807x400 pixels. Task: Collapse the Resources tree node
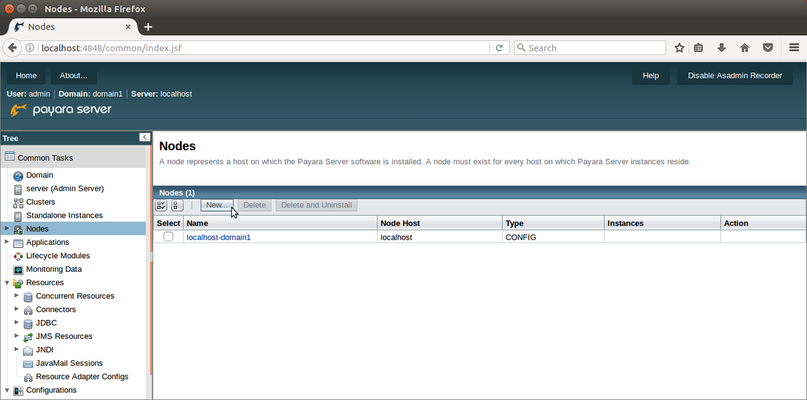[x=7, y=282]
